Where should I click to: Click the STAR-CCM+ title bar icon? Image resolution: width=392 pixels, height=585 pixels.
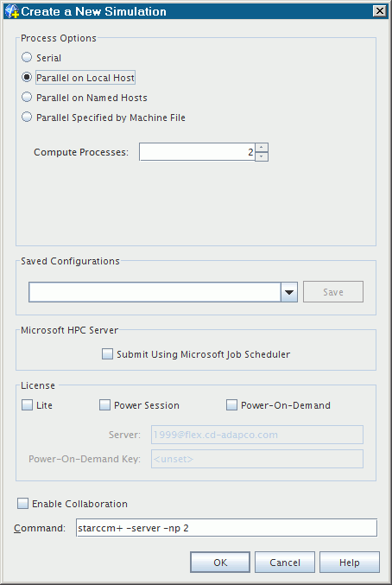point(12,11)
